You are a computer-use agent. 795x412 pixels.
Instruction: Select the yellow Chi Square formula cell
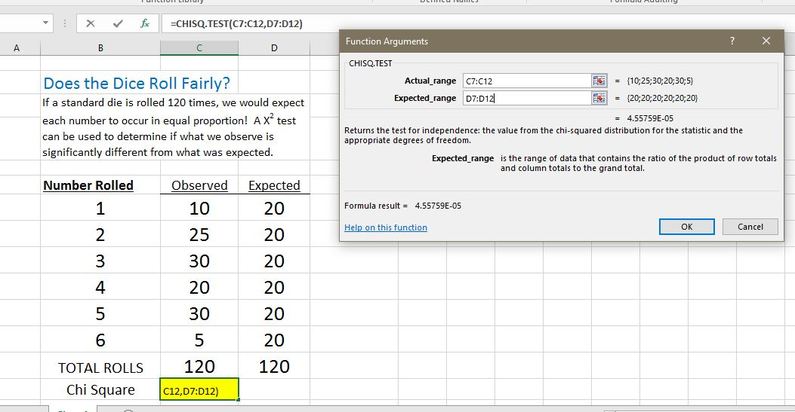point(199,390)
